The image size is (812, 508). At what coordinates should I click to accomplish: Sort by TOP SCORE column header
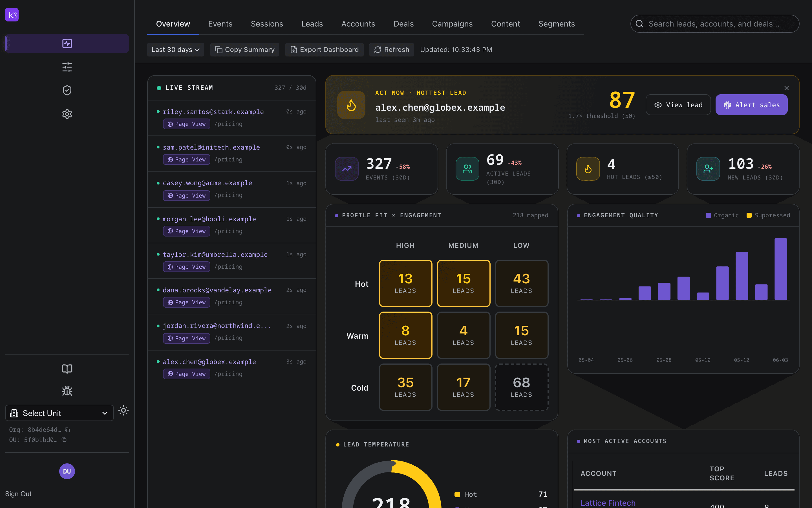(722, 473)
